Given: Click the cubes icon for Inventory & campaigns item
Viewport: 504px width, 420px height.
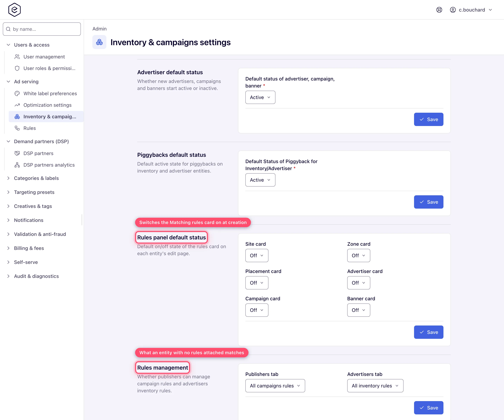Looking at the screenshot, I should point(17,117).
